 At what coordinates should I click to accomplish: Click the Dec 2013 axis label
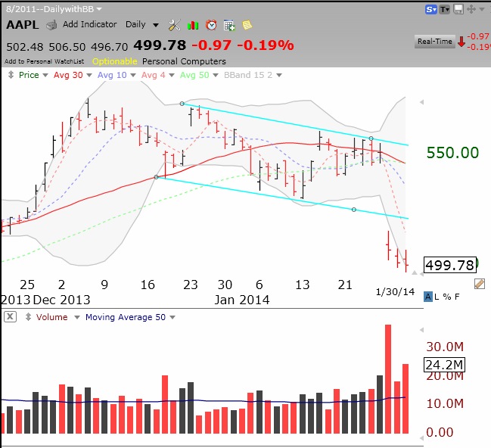[61, 300]
